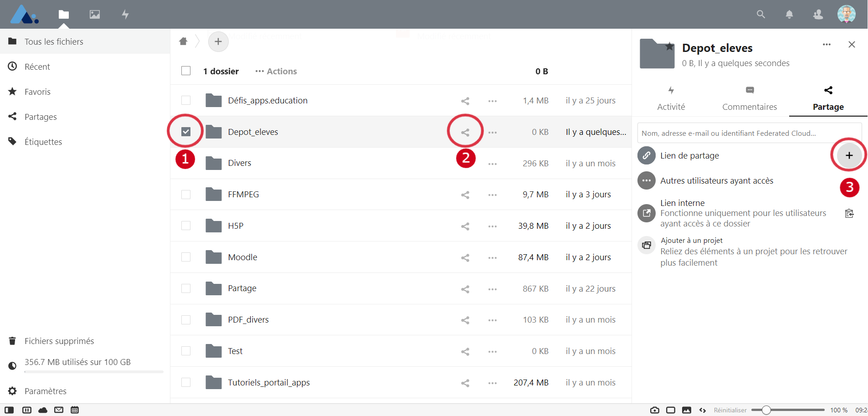868x416 pixels.
Task: Open the Photos gallery icon in top bar
Action: (95, 14)
